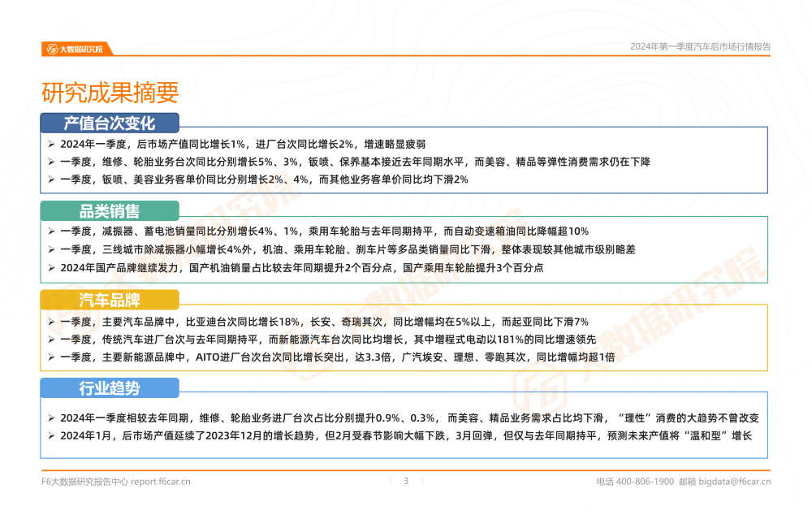Select the yellow 汽车品牌 section header
This screenshot has width=812, height=528.
110,301
